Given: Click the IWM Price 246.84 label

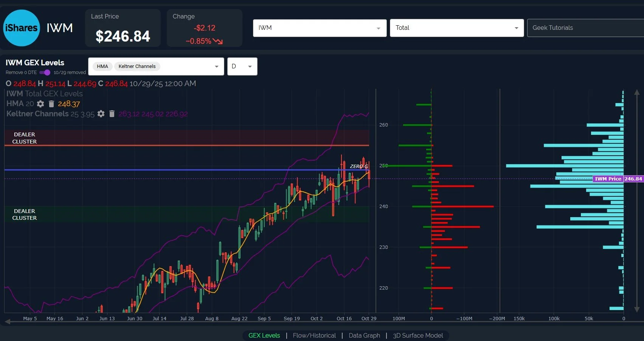Looking at the screenshot, I should click(618, 179).
